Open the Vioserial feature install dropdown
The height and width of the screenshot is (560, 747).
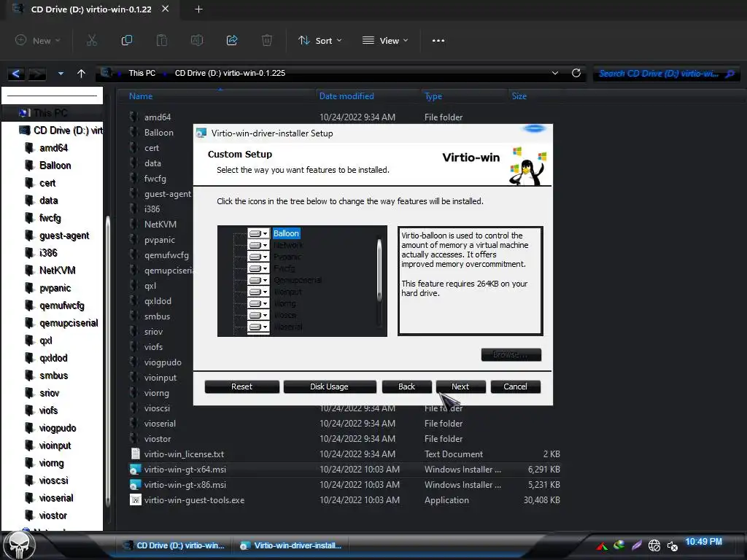(x=258, y=327)
